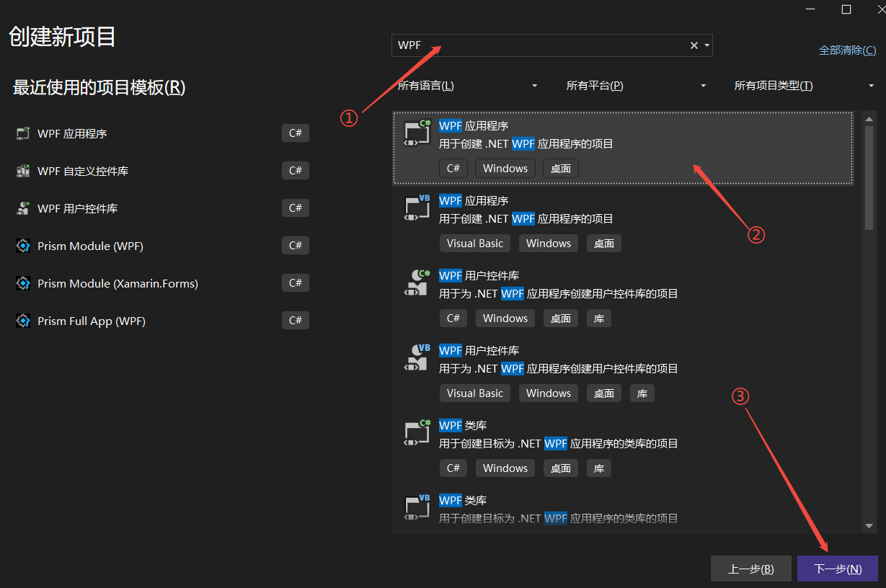Clear the search box with the X
Image resolution: width=886 pixels, height=588 pixels.
694,45
